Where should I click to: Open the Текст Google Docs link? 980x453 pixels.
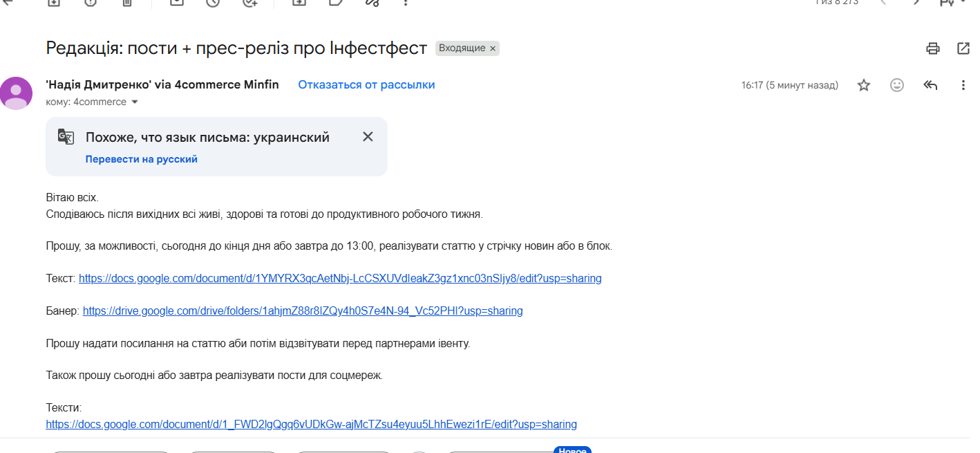pyautogui.click(x=340, y=279)
